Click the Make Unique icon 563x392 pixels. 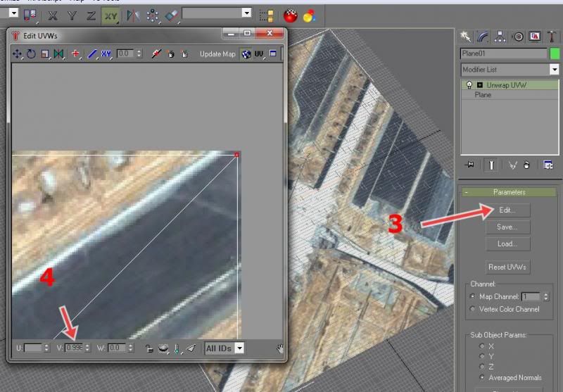pyautogui.click(x=513, y=165)
